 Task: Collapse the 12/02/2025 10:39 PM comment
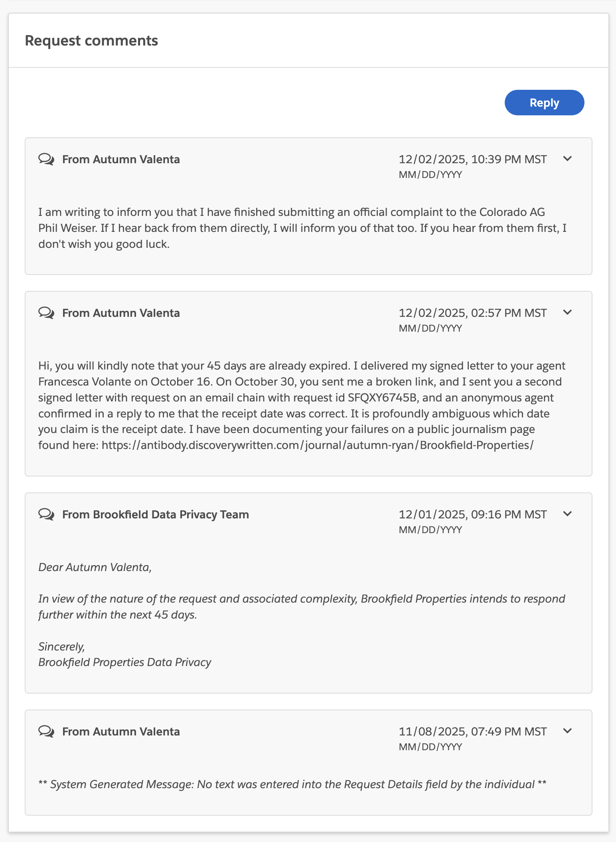pos(568,158)
